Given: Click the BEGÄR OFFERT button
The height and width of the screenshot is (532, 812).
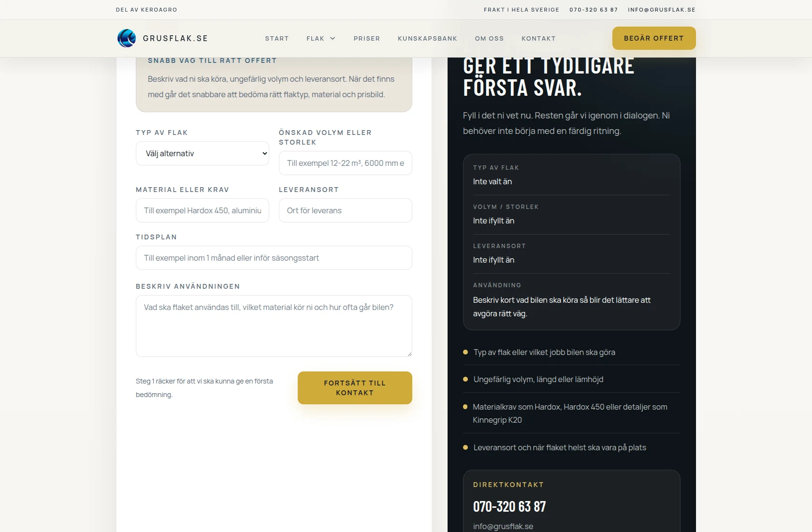Looking at the screenshot, I should tap(653, 38).
